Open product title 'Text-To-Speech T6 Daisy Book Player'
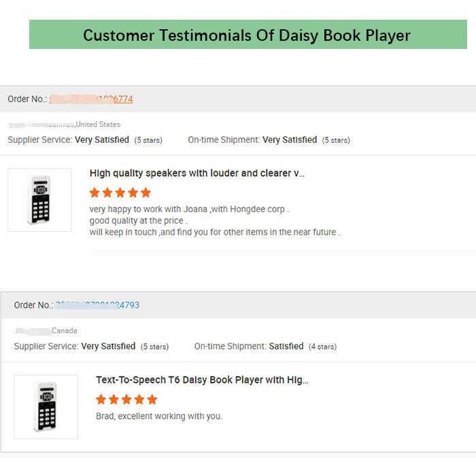The height and width of the screenshot is (476, 476). [202, 379]
